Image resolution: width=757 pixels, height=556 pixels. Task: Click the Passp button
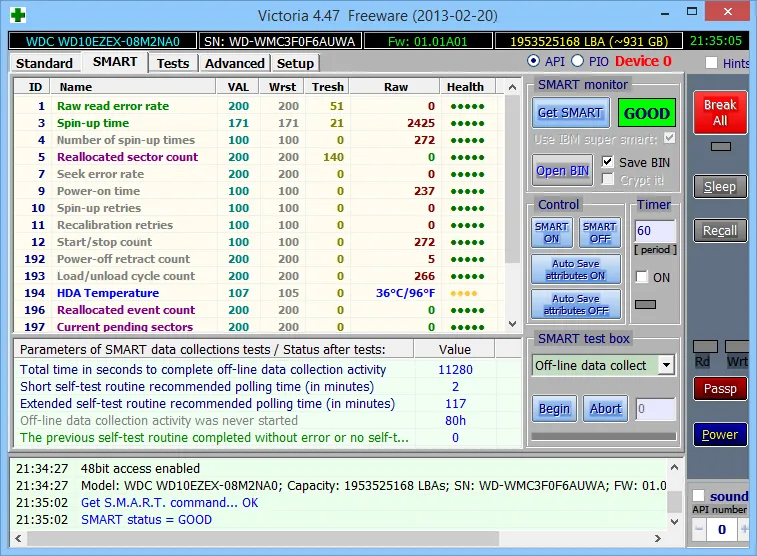click(x=720, y=389)
